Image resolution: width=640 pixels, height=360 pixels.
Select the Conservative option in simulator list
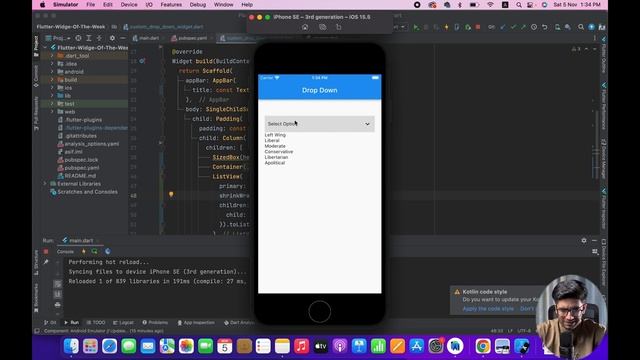279,151
